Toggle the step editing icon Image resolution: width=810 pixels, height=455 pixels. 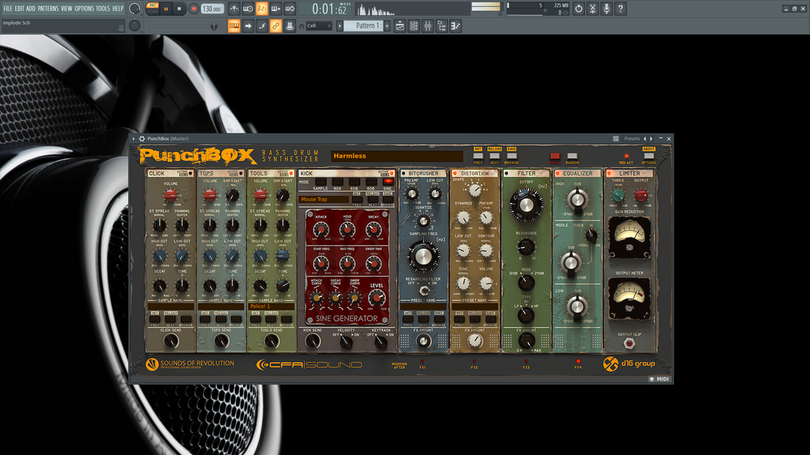click(262, 26)
